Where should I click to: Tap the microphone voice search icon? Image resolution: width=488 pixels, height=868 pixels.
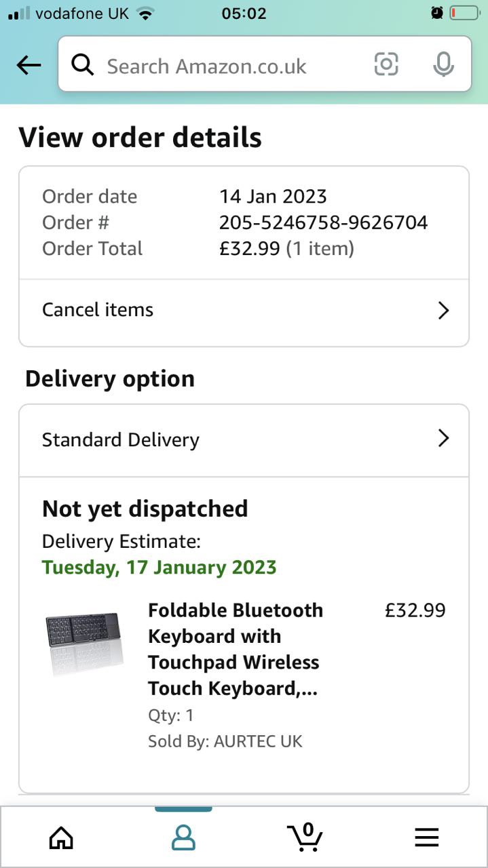[x=443, y=64]
